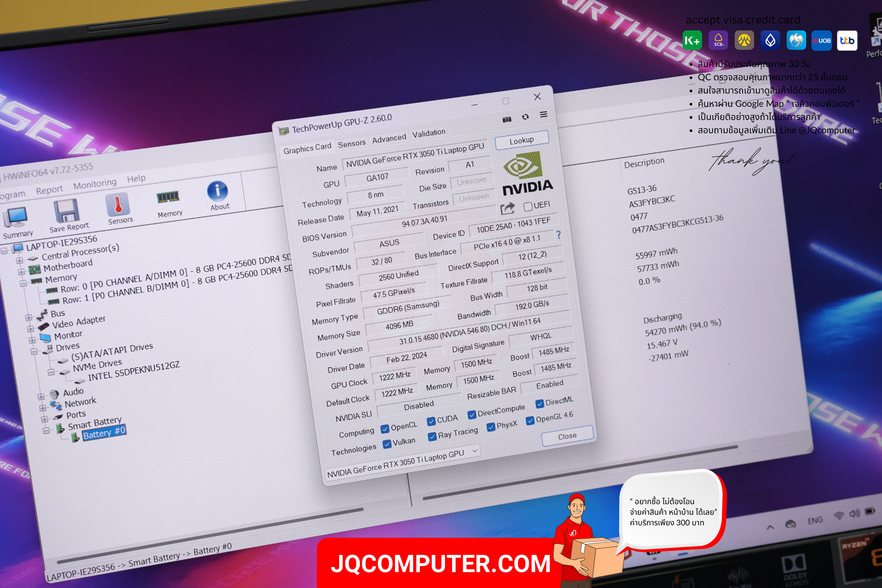Click the GPU-Z refresh arrows icon
The height and width of the screenshot is (588, 882).
525,116
